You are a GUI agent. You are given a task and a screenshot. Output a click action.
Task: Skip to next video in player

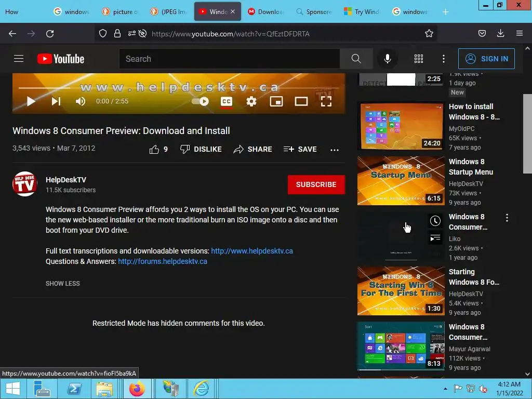[x=56, y=101]
